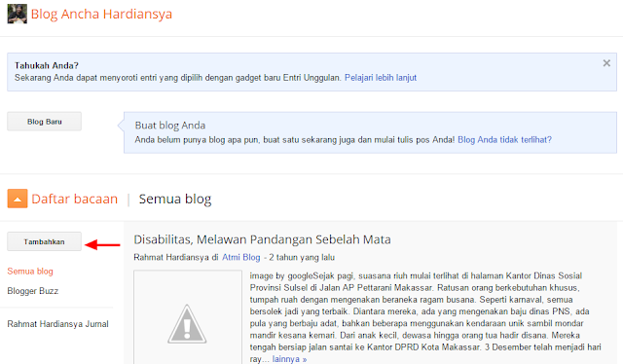This screenshot has height=364, width=623.
Task: Click the Buat blog Anda heading
Action: point(170,126)
